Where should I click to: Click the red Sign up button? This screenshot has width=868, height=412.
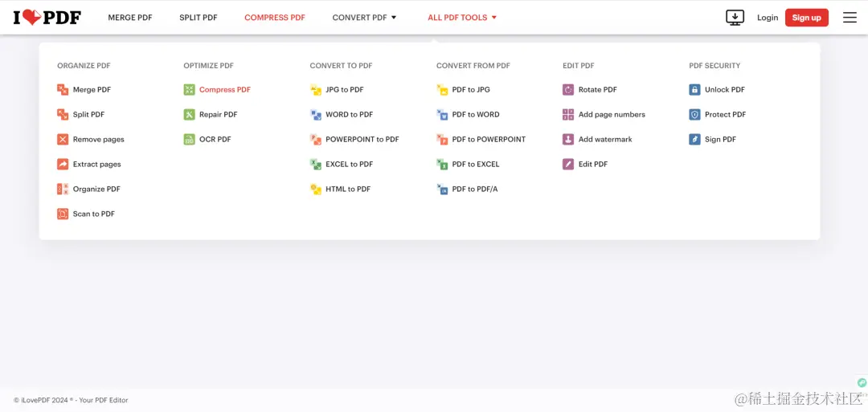(807, 18)
